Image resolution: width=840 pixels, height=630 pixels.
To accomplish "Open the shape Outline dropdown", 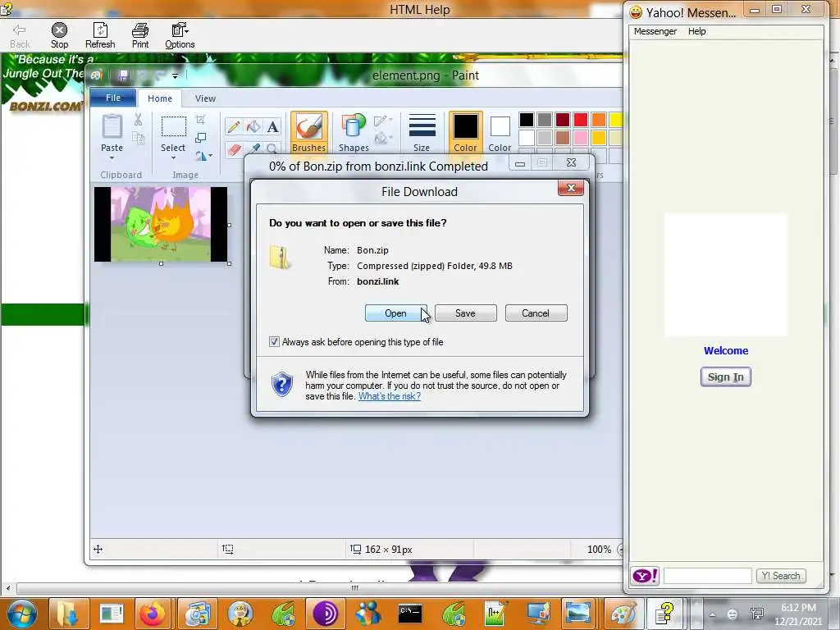I will 383,121.
